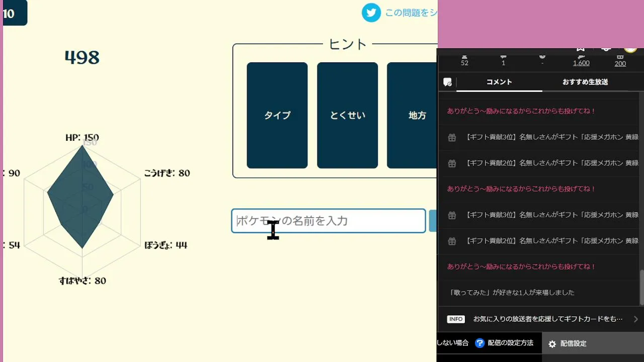Viewport: 644px width, 362px height.
Task: Click the Twitter bird share icon
Action: (x=371, y=13)
